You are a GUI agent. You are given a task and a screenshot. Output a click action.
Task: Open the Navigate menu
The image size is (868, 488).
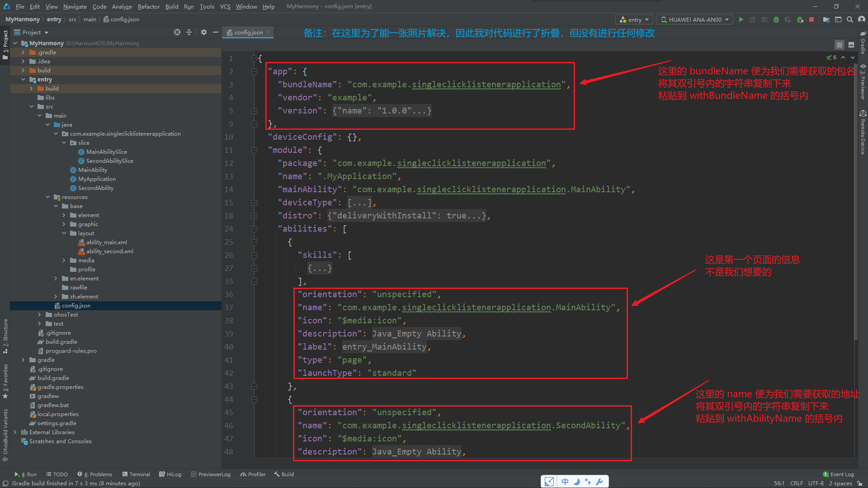75,6
